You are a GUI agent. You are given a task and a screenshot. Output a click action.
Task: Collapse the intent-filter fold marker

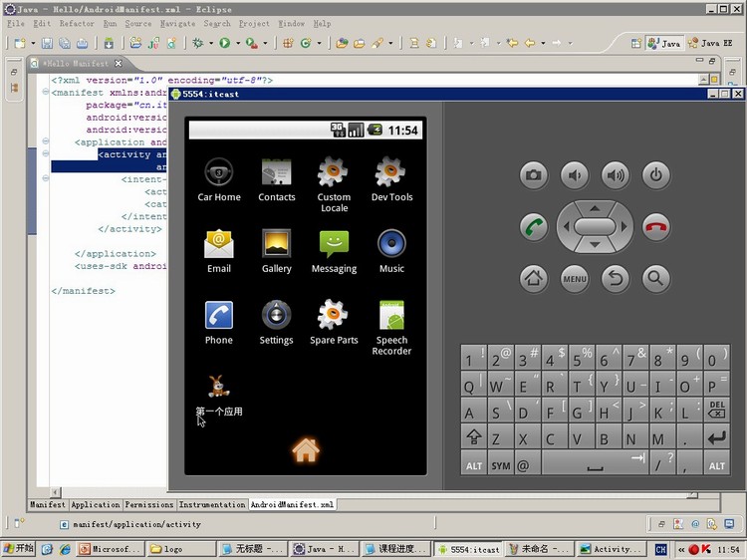[x=45, y=178]
